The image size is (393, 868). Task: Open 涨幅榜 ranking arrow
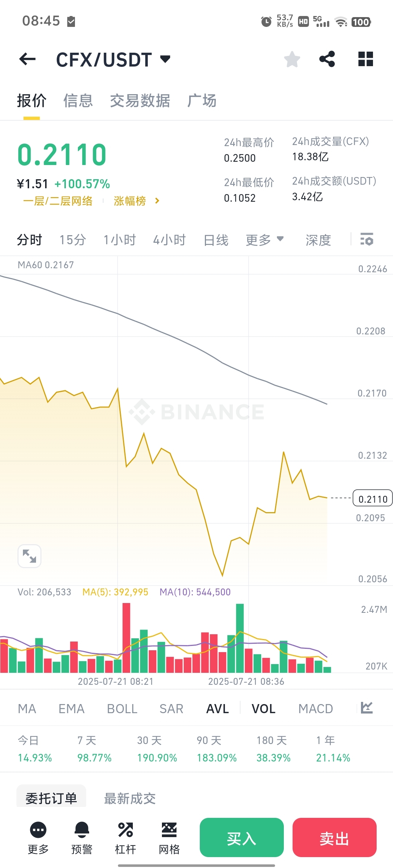(x=157, y=201)
